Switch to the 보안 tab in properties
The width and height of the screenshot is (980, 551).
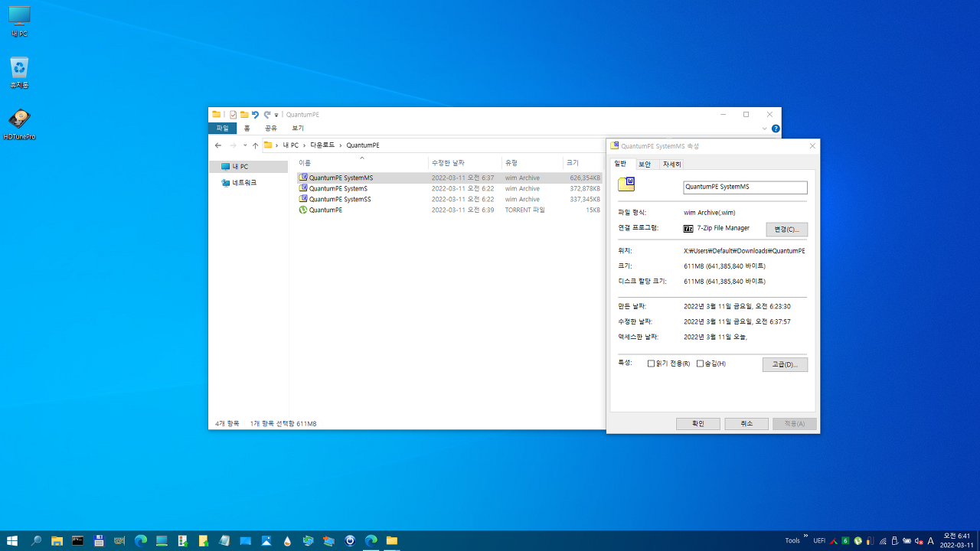pos(645,164)
